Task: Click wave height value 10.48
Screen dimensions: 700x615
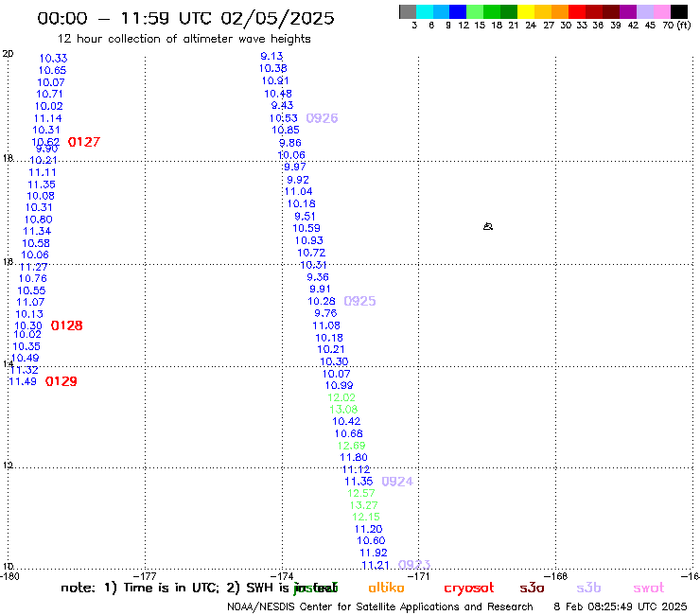Action: (x=278, y=94)
